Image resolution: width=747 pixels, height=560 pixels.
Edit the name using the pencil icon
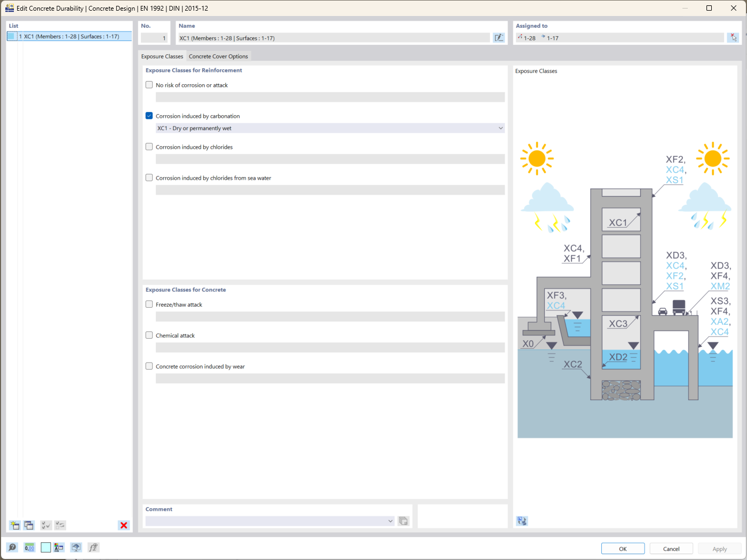(498, 37)
